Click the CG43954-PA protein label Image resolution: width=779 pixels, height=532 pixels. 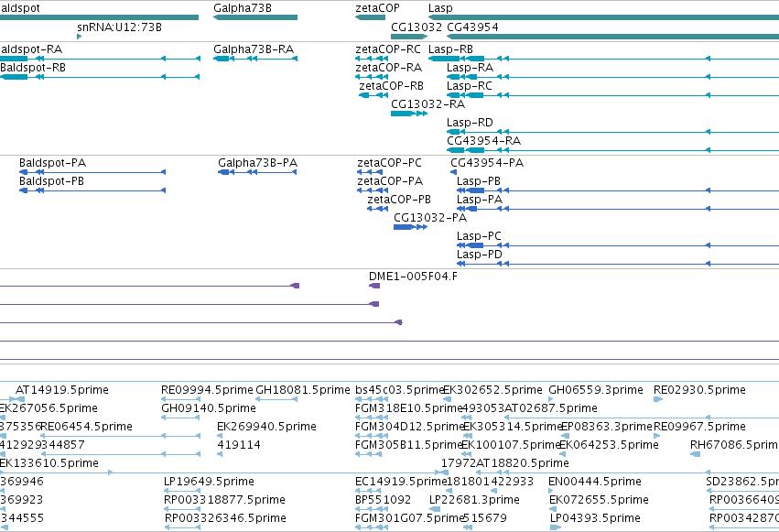[487, 163]
